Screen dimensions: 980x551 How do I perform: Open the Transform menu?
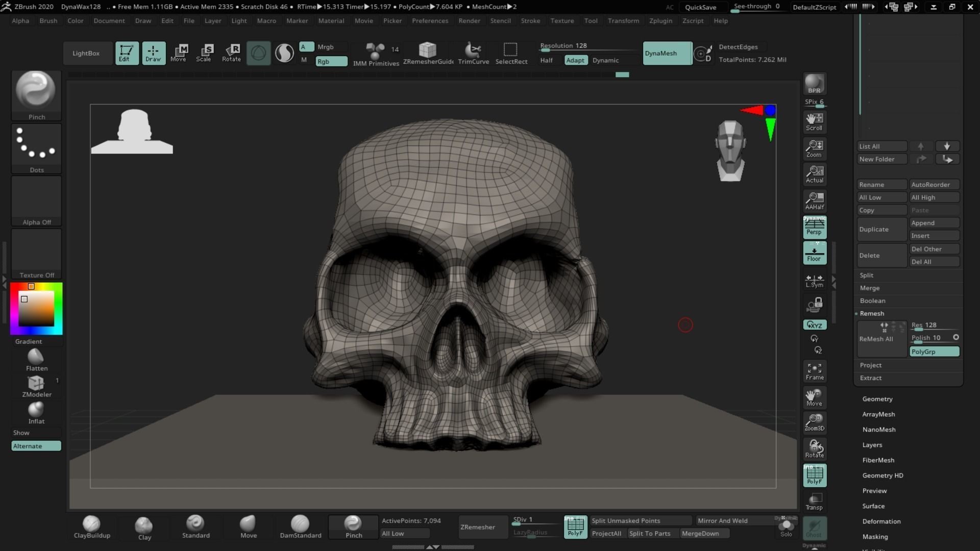coord(623,21)
